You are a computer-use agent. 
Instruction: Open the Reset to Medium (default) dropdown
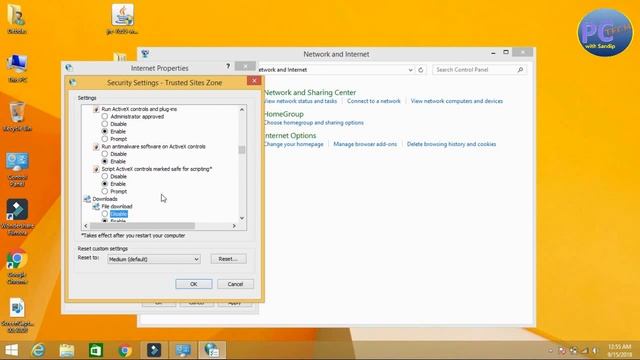154,259
